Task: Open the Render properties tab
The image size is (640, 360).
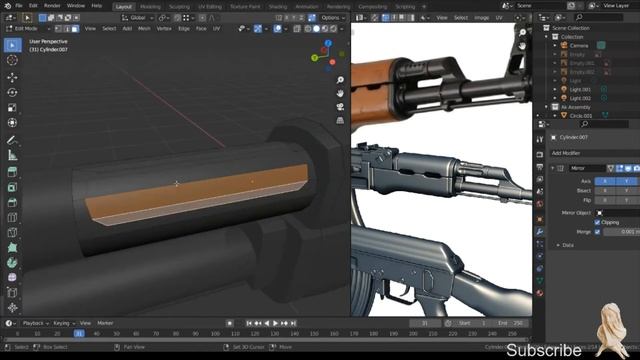Action: 540,155
